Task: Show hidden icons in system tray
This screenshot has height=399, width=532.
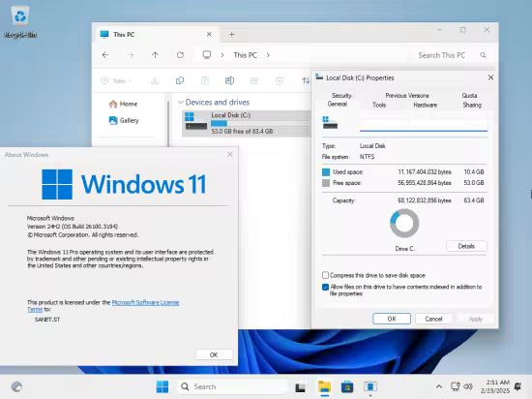Action: point(439,386)
